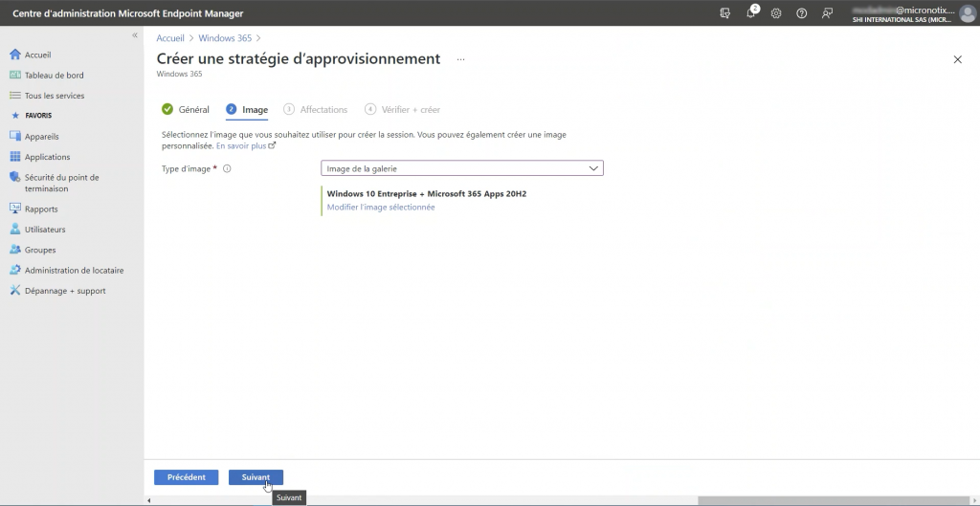Switch to the Général step tab
980x506 pixels.
[186, 109]
